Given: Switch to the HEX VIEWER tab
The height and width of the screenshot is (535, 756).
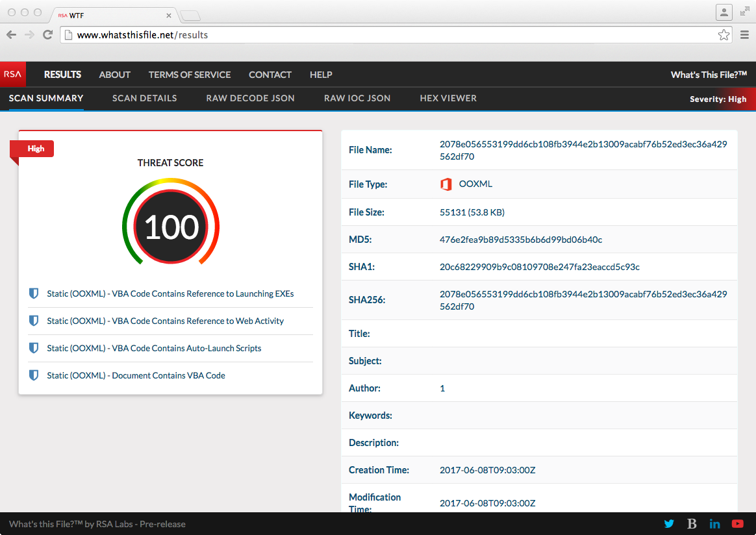Looking at the screenshot, I should pyautogui.click(x=448, y=98).
